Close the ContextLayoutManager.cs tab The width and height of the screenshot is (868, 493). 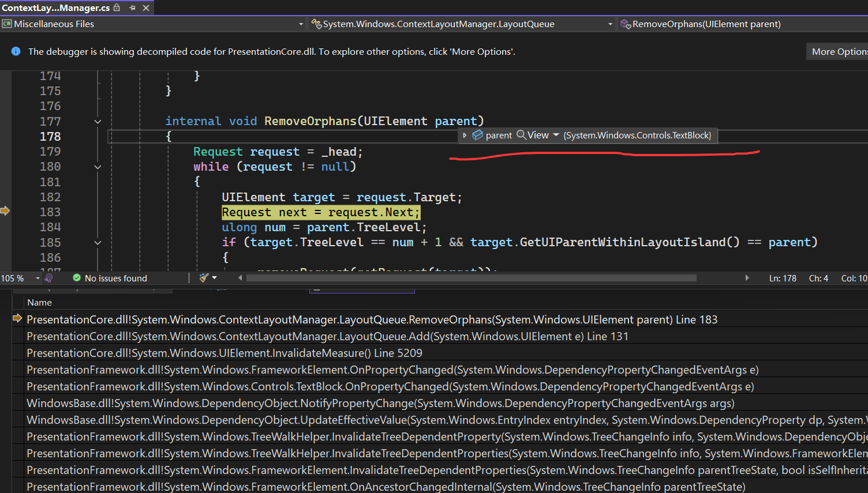pyautogui.click(x=146, y=8)
